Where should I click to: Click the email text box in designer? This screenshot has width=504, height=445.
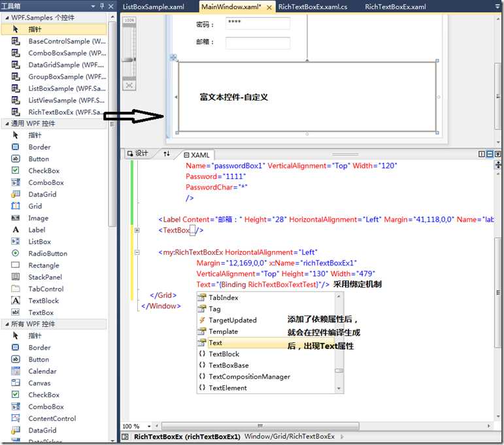(258, 43)
